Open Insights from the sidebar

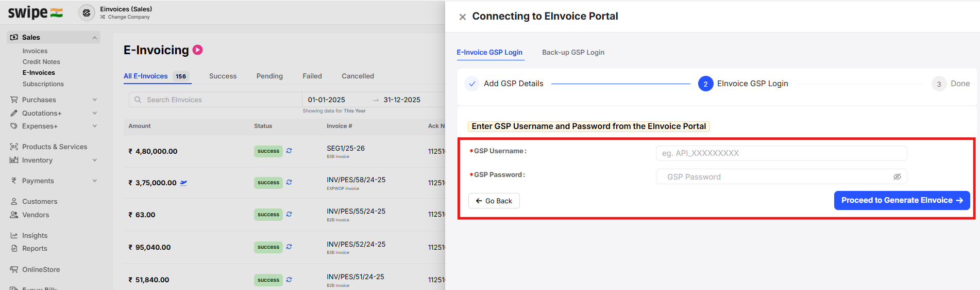(x=35, y=235)
